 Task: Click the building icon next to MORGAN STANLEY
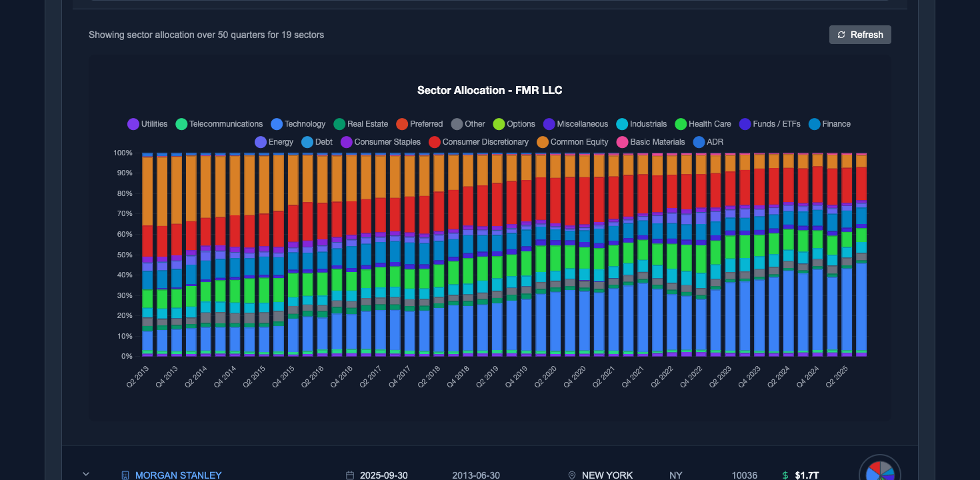(x=125, y=475)
